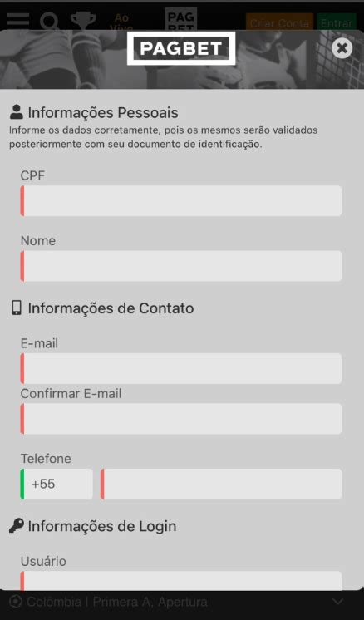This screenshot has width=364, height=620.
Task: Focus the CPF input field
Action: [x=181, y=201]
